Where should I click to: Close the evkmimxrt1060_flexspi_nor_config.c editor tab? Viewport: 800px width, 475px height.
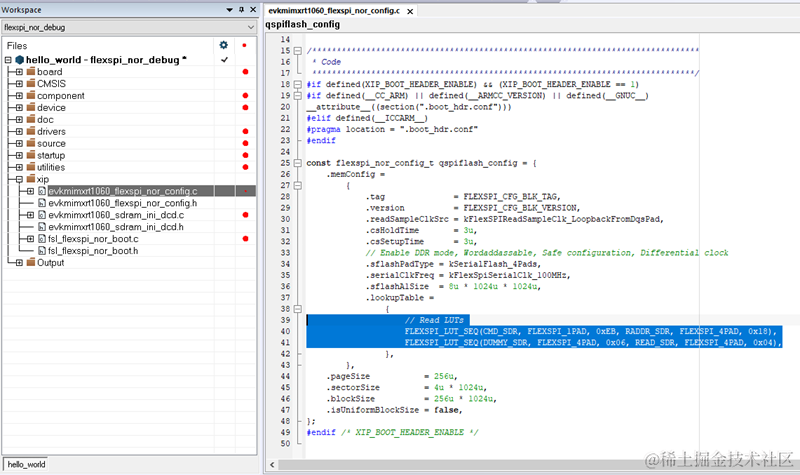[410, 11]
